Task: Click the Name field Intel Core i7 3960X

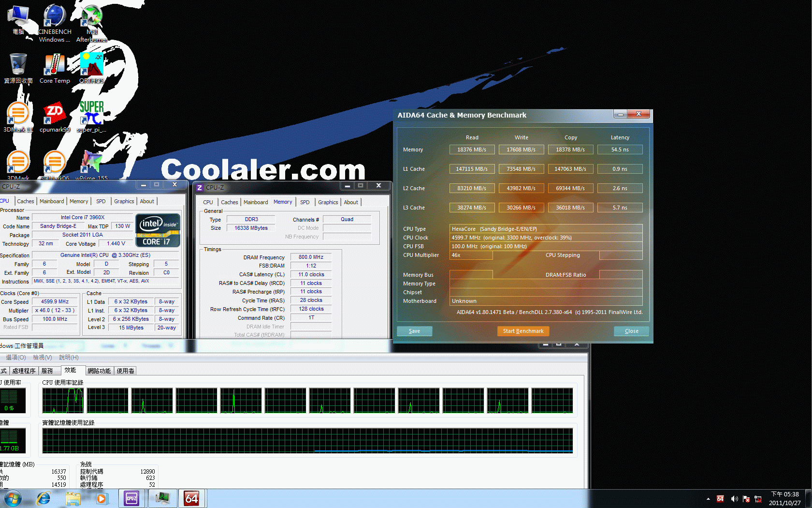Action: [x=82, y=217]
